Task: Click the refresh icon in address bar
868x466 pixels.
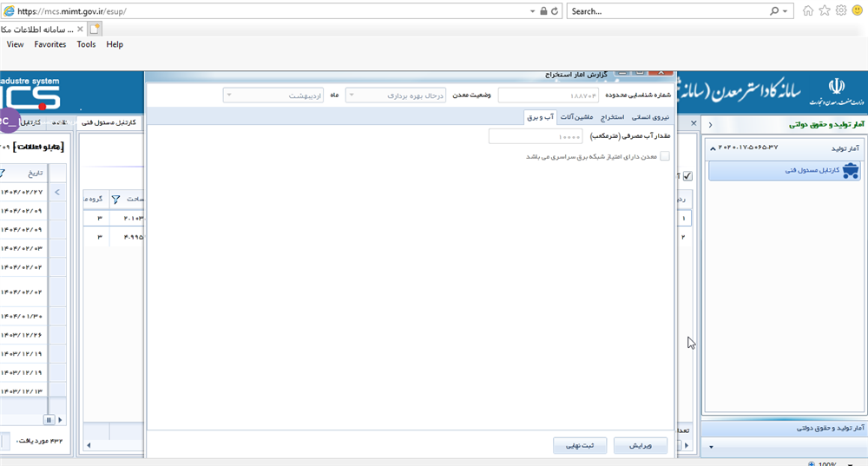Action: click(556, 11)
